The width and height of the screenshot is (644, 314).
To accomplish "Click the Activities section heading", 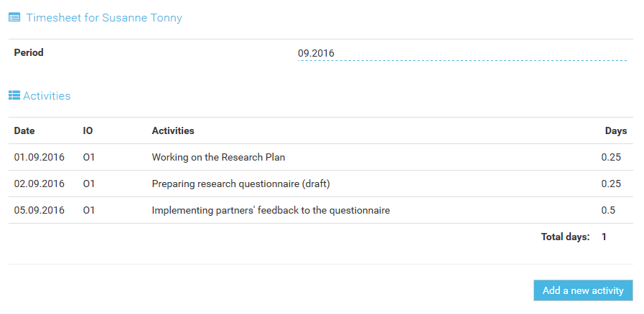I will [x=47, y=95].
